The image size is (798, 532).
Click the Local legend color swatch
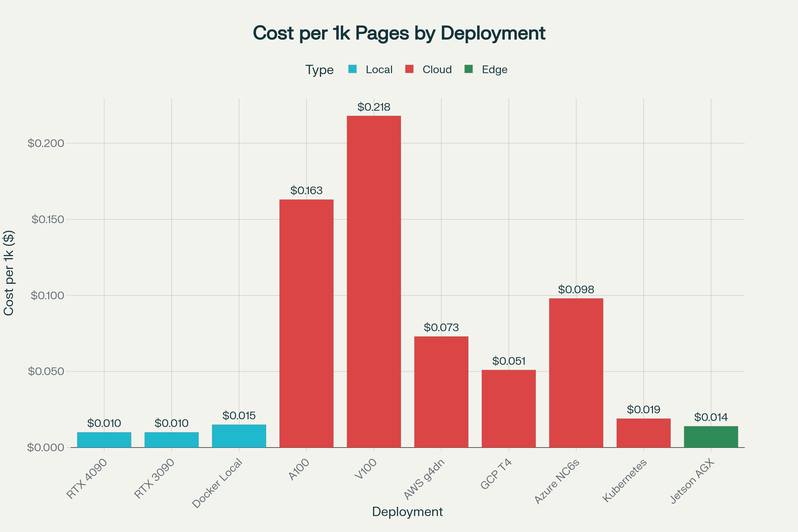[352, 69]
